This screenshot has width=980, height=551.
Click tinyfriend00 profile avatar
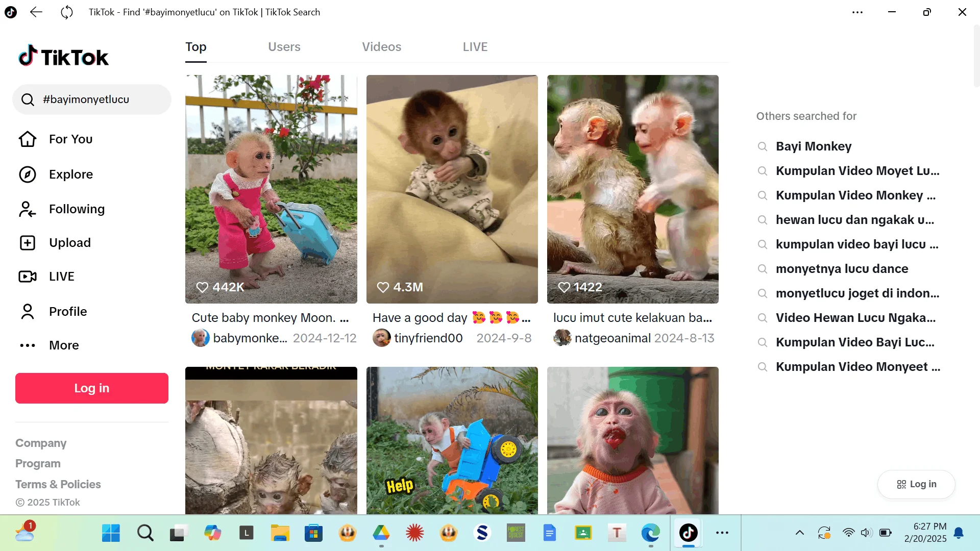coord(381,338)
